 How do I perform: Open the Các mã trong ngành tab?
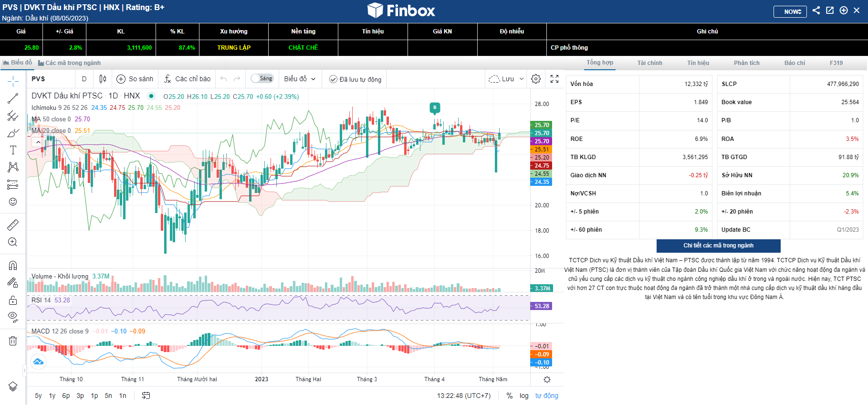70,63
